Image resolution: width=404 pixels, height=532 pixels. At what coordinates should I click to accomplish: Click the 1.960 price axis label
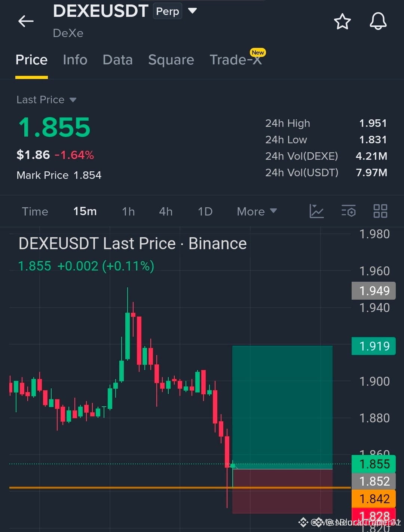374,271
